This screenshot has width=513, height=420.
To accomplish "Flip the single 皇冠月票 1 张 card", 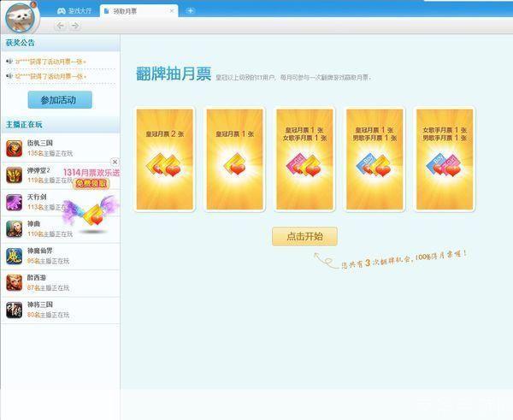I will pos(234,159).
